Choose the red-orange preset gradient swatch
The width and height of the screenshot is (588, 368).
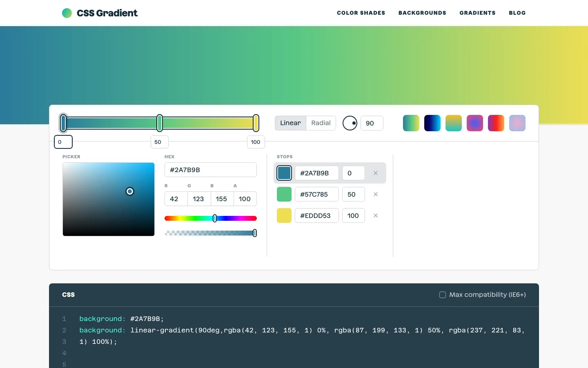click(496, 123)
